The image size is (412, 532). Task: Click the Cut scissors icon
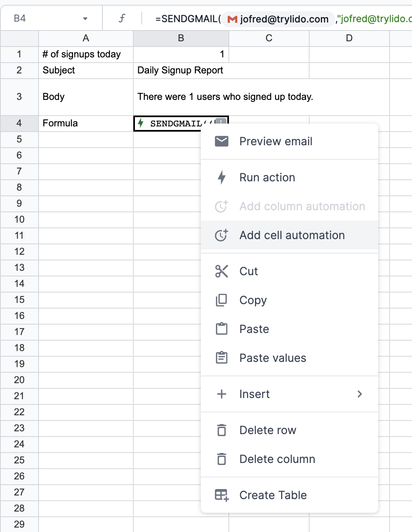coord(222,271)
